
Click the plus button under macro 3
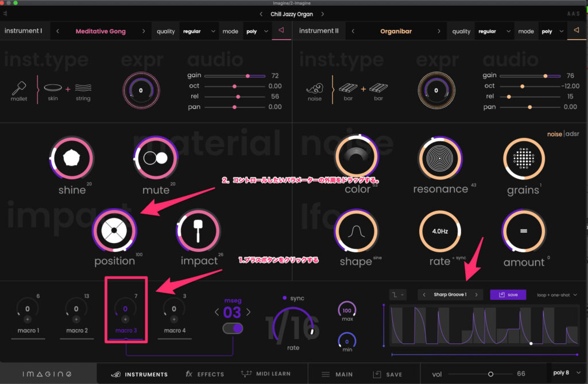[x=125, y=319]
